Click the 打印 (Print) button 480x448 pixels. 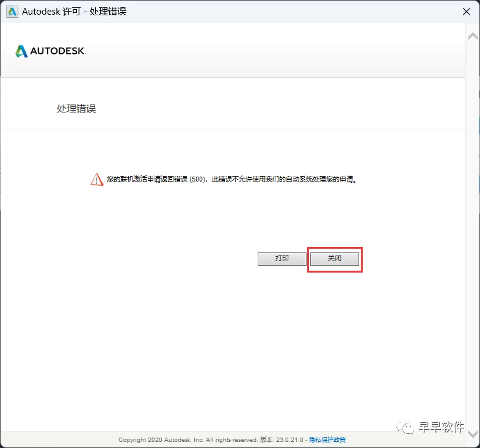pos(282,259)
